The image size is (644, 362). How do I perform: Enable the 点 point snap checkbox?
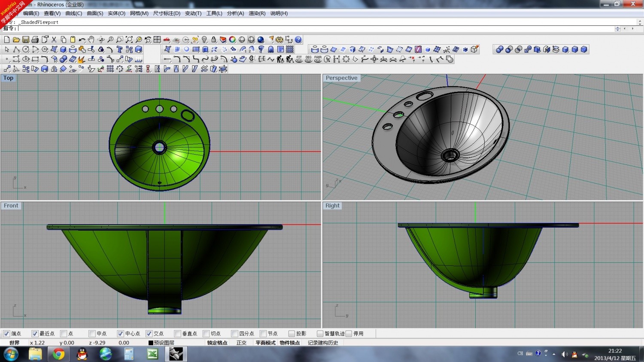(x=64, y=334)
